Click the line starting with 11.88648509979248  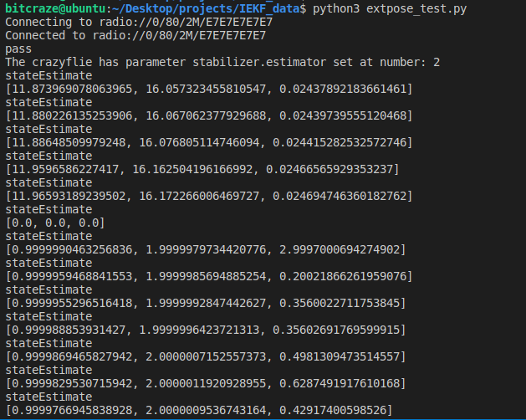[208, 142]
